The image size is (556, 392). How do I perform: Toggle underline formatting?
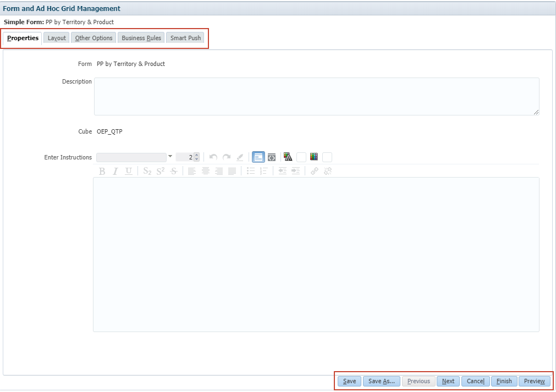[129, 171]
